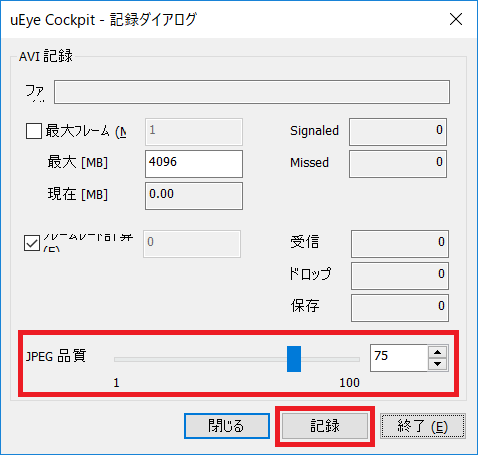Click the slider maximum label 100

[x=349, y=383]
